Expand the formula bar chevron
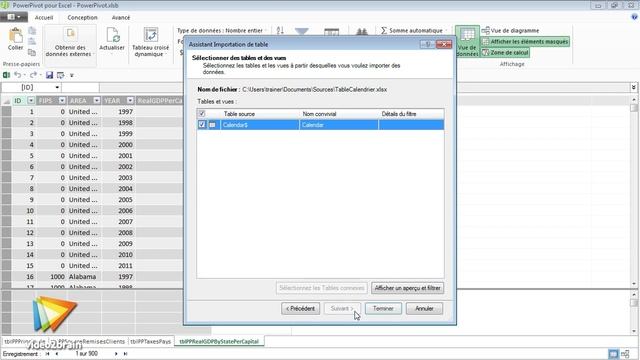The width and height of the screenshot is (640, 360). pos(633,87)
